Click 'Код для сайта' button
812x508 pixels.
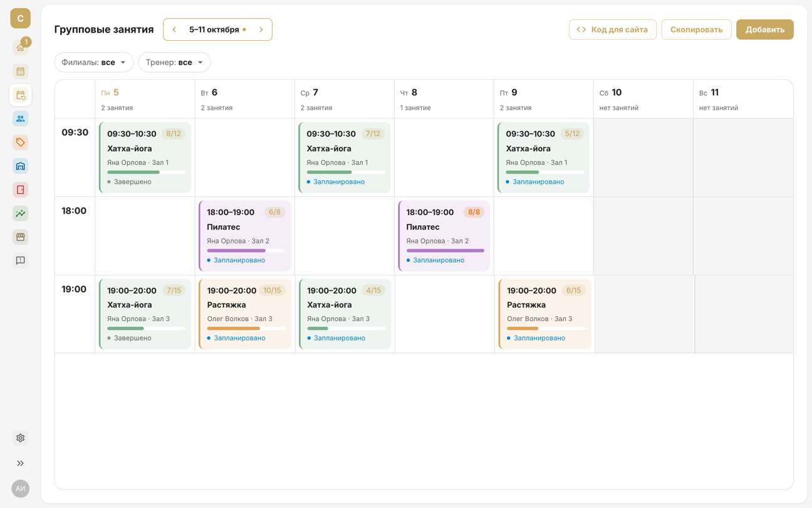click(x=613, y=29)
